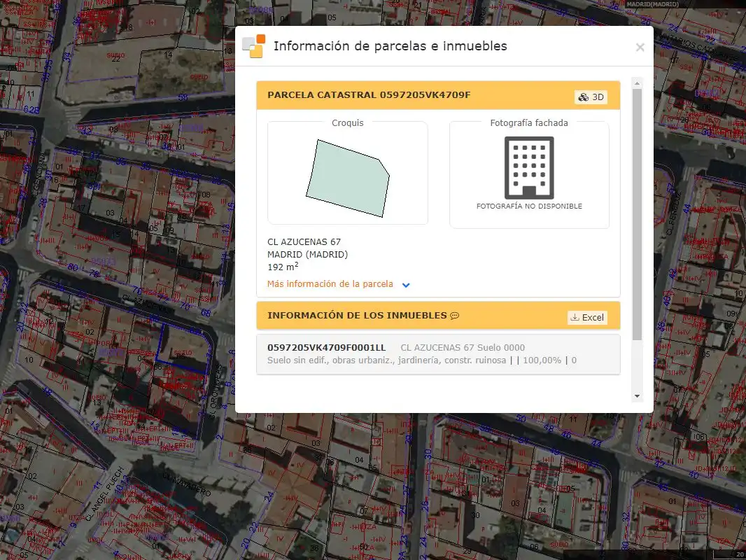Click the 'PARCELA CATASTRAL 0597205VK4709F' heading
Viewport: 746px width, 560px height.
(369, 94)
